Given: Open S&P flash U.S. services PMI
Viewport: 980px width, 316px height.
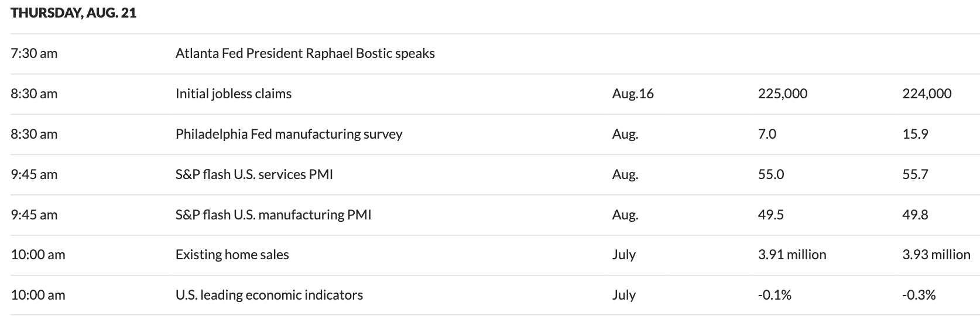Looking at the screenshot, I should pyautogui.click(x=254, y=174).
